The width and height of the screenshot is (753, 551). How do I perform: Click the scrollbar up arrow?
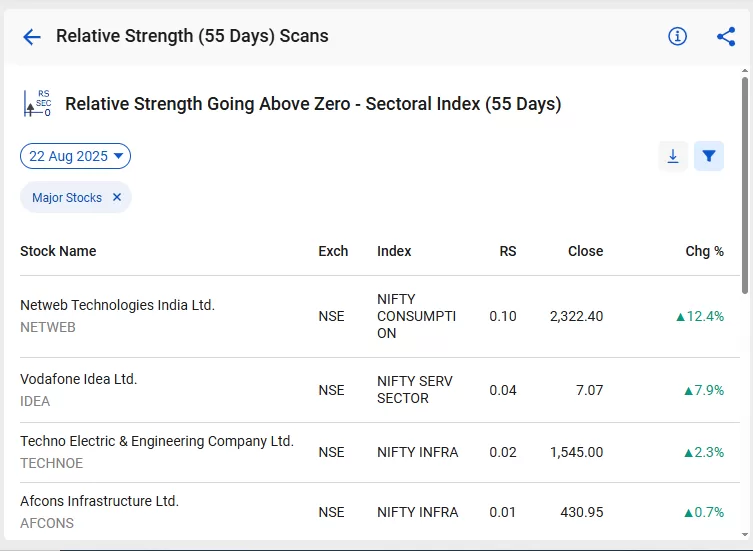[745, 71]
